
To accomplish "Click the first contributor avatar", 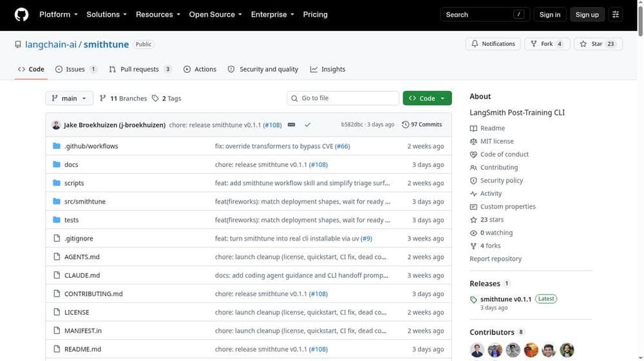I will [x=477, y=350].
